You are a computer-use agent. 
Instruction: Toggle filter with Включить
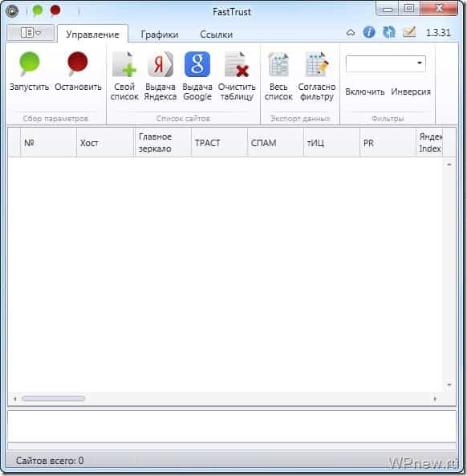(x=365, y=92)
